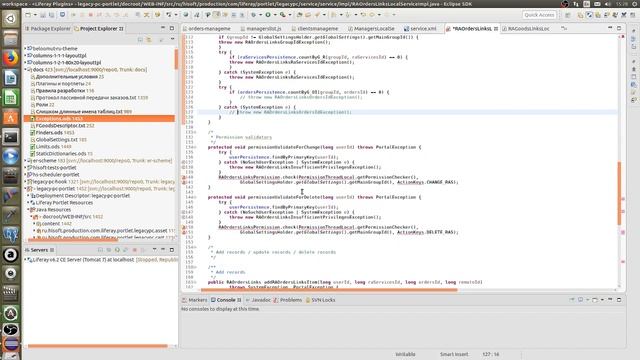
Task: Click the Quick Access search field
Action: pos(539,15)
